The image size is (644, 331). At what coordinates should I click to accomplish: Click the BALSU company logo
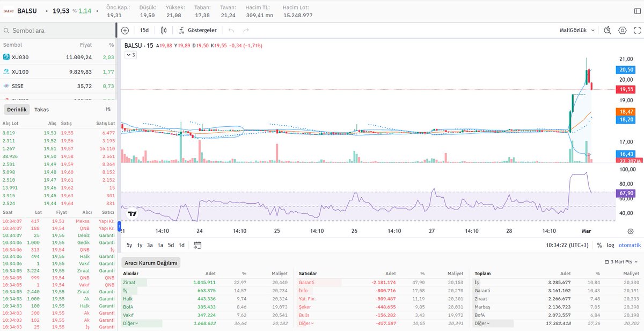coord(9,11)
